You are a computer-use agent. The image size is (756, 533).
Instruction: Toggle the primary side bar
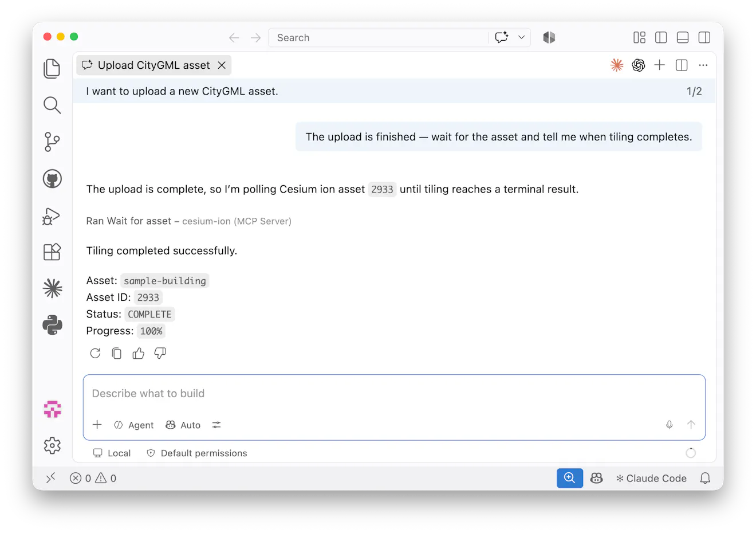click(661, 37)
